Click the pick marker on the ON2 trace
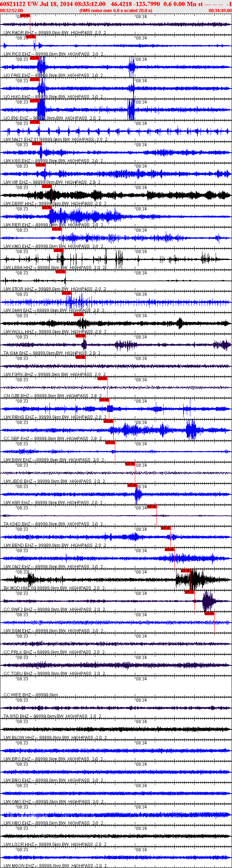Screen dimensions: 232x868 pyautogui.click(x=170, y=549)
